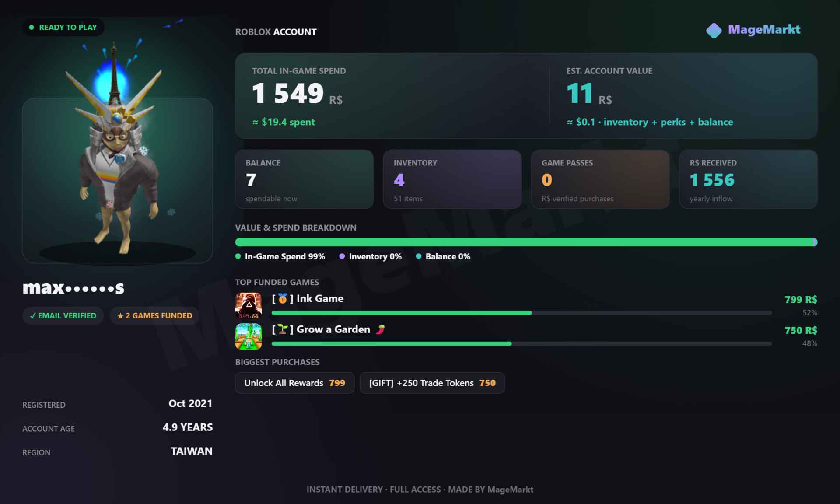
Task: Click the $0.1 inventory + perks + balance text
Action: pos(650,122)
